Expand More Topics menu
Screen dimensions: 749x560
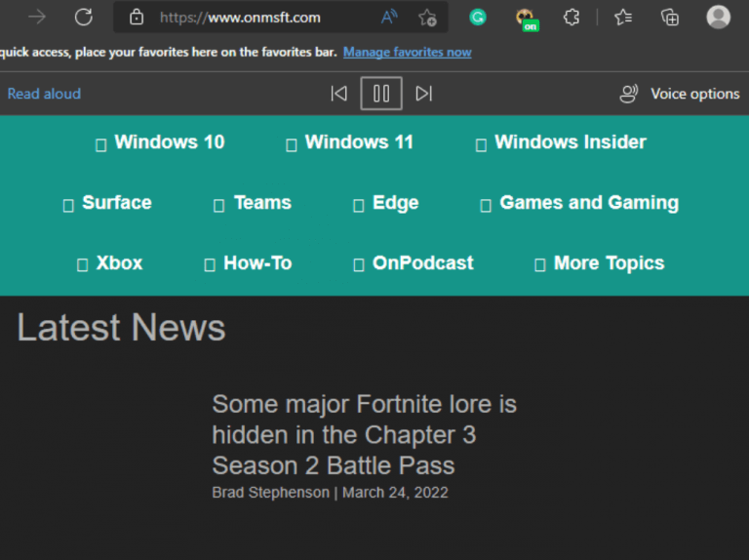(600, 262)
